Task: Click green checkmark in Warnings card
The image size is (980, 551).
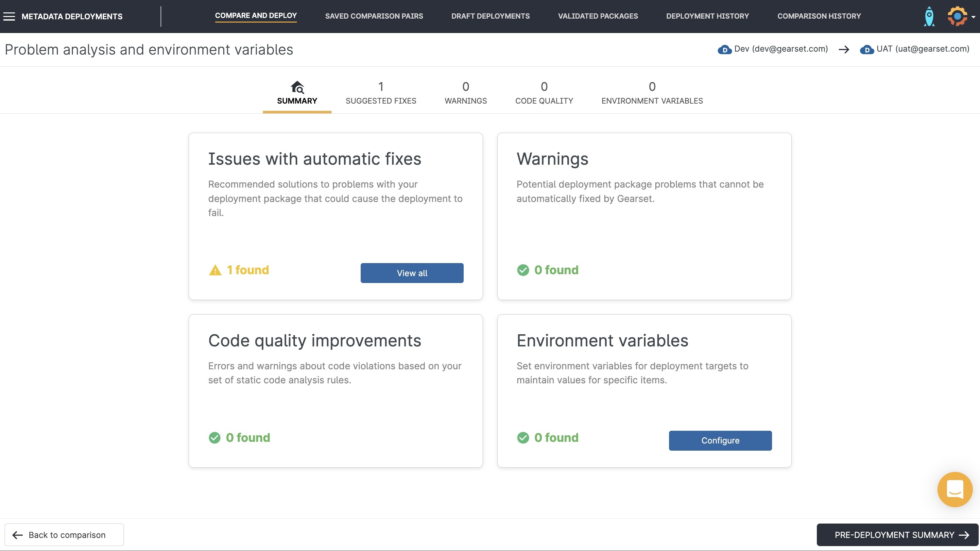Action: pyautogui.click(x=523, y=270)
